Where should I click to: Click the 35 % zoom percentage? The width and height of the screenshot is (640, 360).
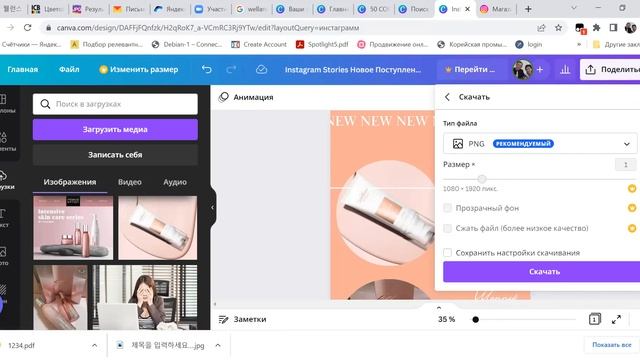[x=447, y=319]
